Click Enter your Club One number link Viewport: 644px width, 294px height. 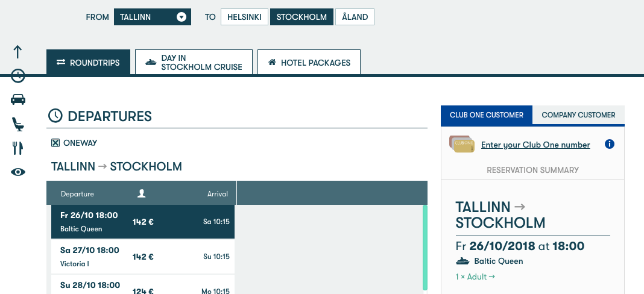click(535, 145)
